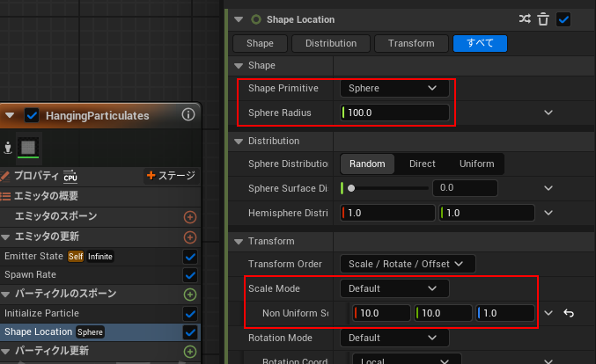Open HangingParticulates emitter info icon
Viewport: 596px width, 364px height.
click(188, 115)
